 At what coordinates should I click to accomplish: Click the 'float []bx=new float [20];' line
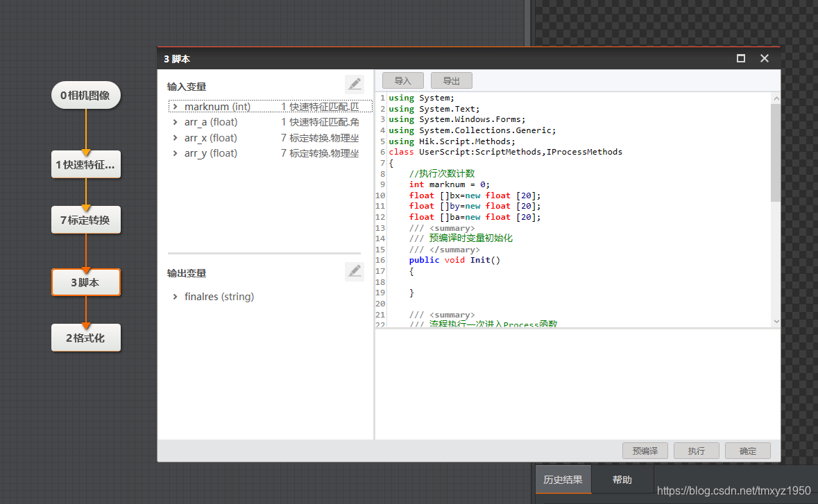tap(475, 195)
